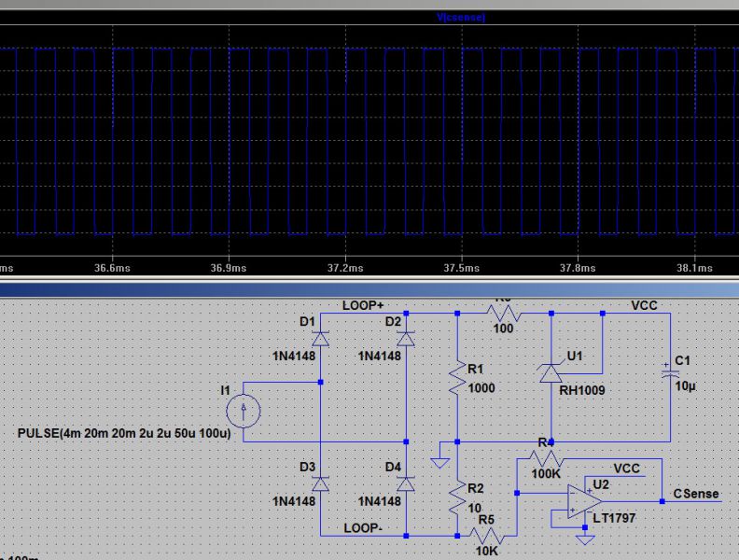This screenshot has width=739, height=560.
Task: Click the 100K feedback resistor symbol
Action: [x=548, y=458]
